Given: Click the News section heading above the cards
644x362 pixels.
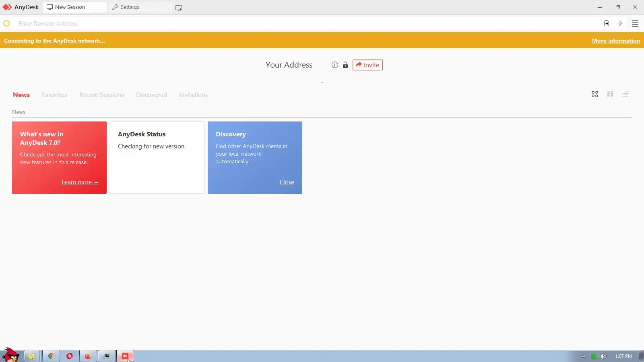Looking at the screenshot, I should click(x=19, y=112).
